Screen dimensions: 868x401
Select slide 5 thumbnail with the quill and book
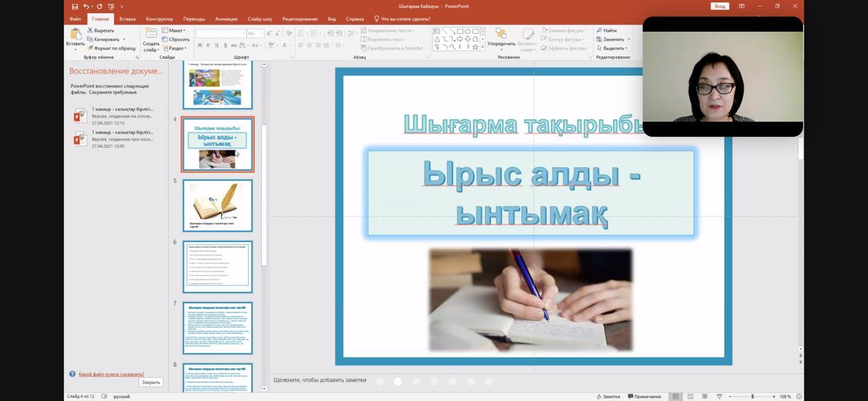(217, 205)
